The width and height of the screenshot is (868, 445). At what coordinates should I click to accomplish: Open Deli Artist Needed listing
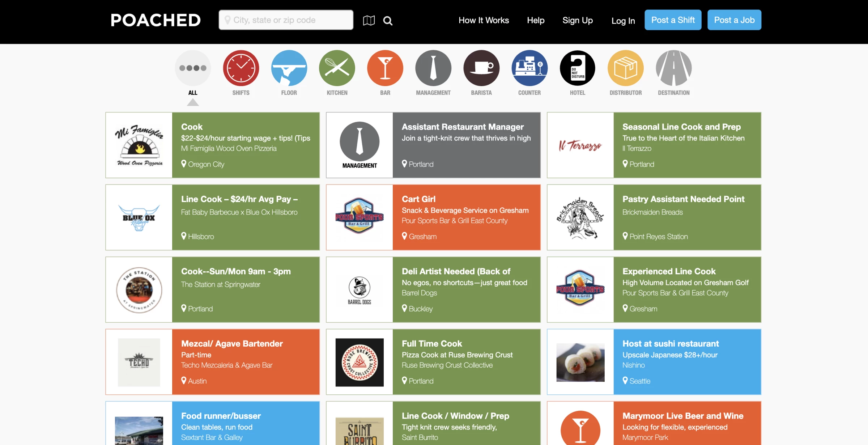click(x=456, y=272)
